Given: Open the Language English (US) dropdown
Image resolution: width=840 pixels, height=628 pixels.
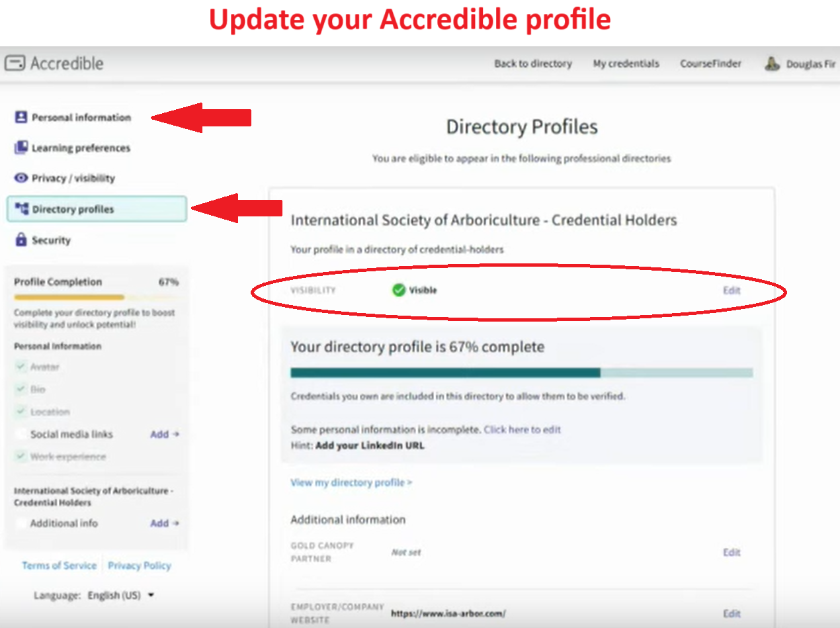Looking at the screenshot, I should tap(120, 596).
